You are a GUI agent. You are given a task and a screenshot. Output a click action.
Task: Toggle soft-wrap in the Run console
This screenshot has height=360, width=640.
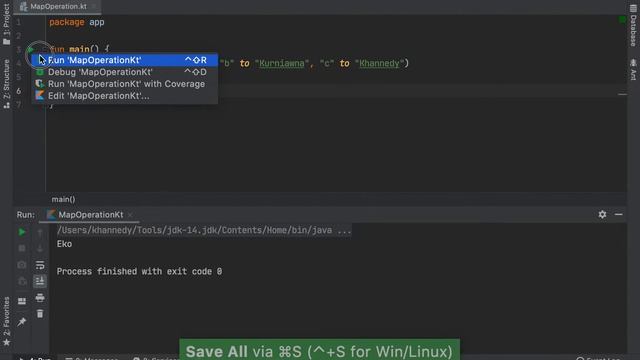40,265
